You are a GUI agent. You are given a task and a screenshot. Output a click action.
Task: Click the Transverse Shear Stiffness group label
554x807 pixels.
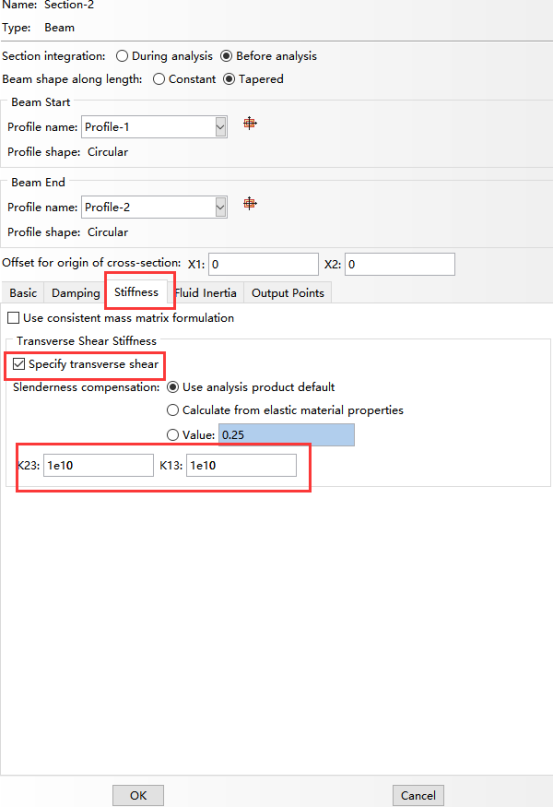(x=86, y=341)
